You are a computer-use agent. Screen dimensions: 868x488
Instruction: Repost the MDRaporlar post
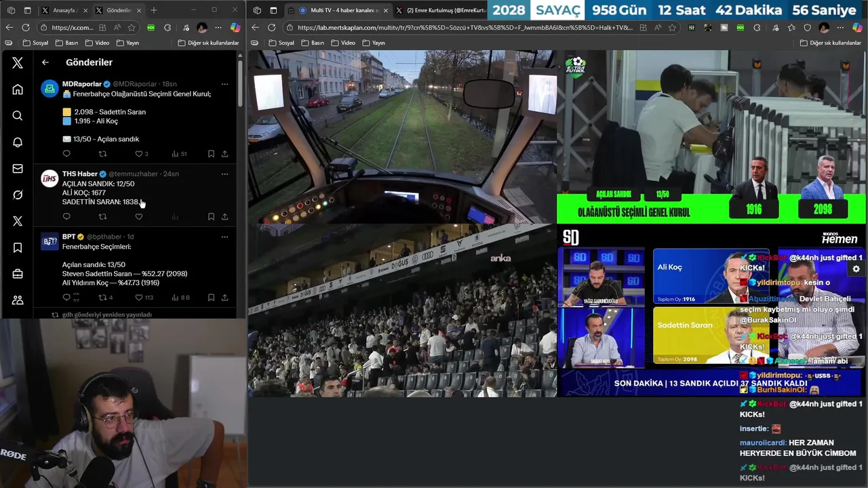point(102,154)
